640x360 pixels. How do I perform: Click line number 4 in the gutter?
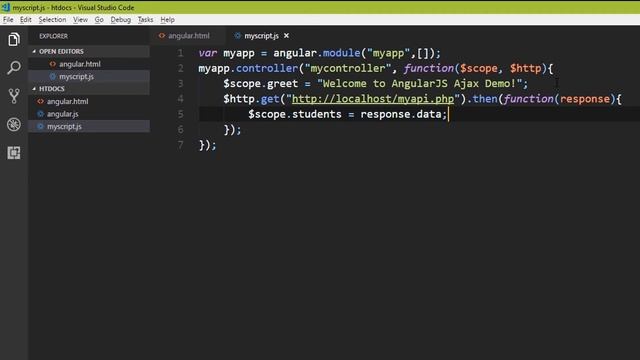(180, 99)
